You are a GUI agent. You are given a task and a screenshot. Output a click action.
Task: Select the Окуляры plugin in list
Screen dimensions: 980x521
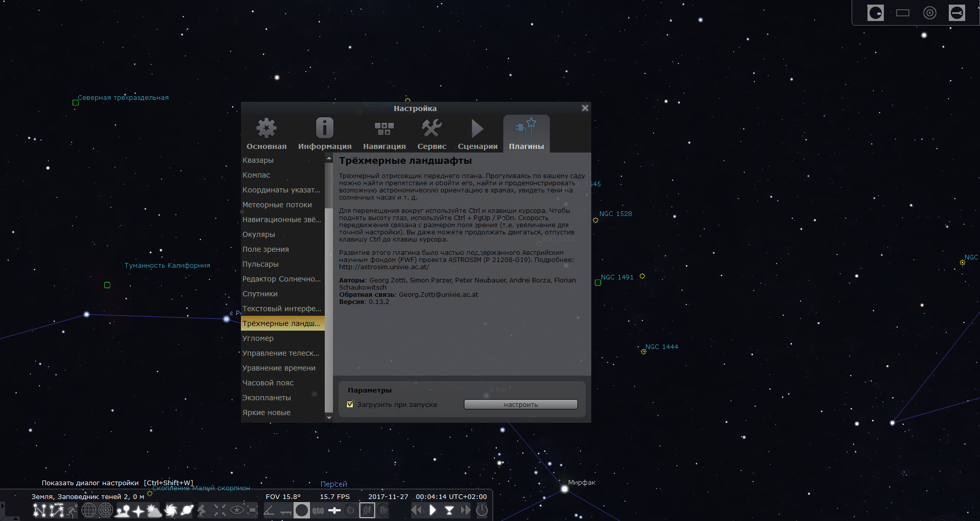[259, 234]
